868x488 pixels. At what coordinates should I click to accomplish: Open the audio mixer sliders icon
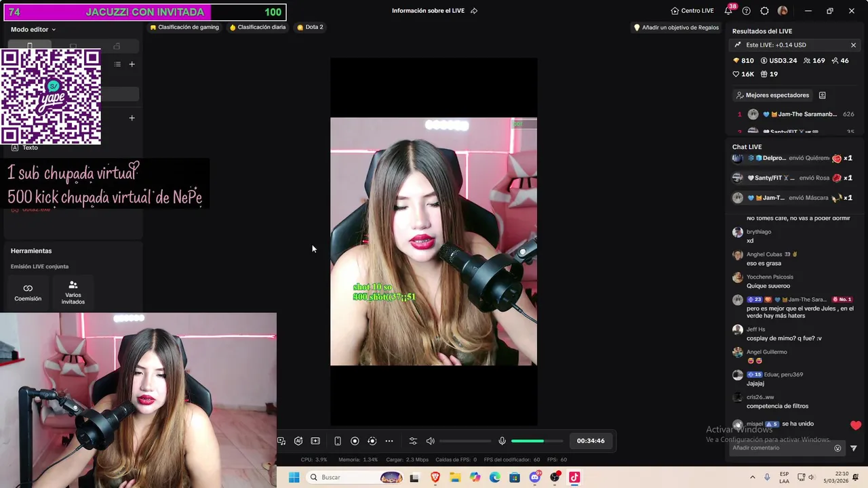[x=413, y=441]
